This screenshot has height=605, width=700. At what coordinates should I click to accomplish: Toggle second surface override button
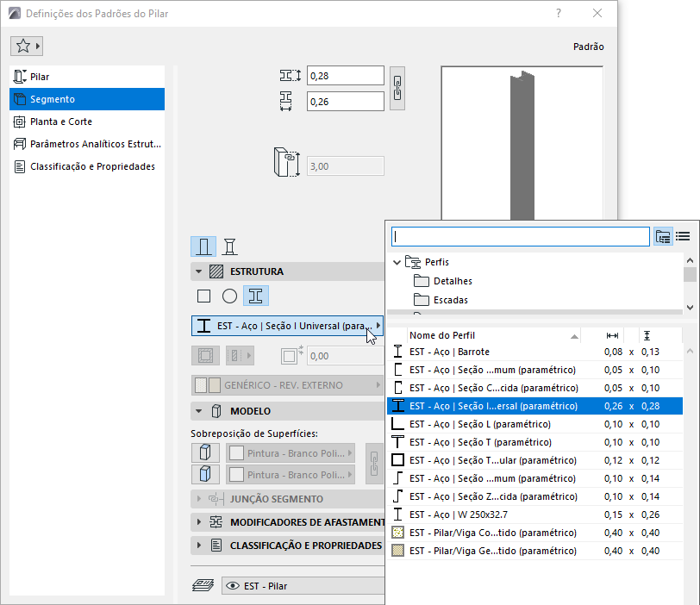(205, 474)
